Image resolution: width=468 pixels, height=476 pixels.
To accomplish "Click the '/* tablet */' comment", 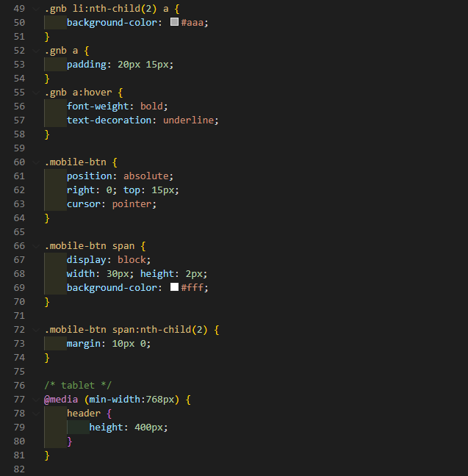I will point(78,386).
